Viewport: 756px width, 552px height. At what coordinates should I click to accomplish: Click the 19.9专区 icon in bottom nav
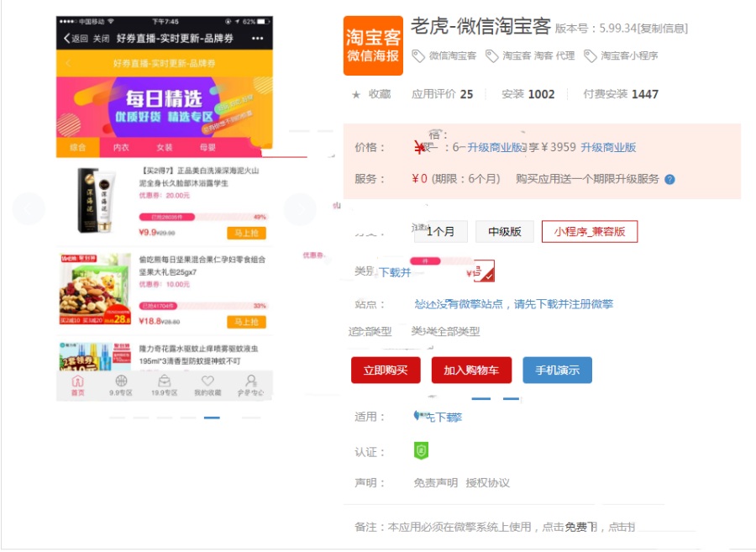(x=165, y=381)
